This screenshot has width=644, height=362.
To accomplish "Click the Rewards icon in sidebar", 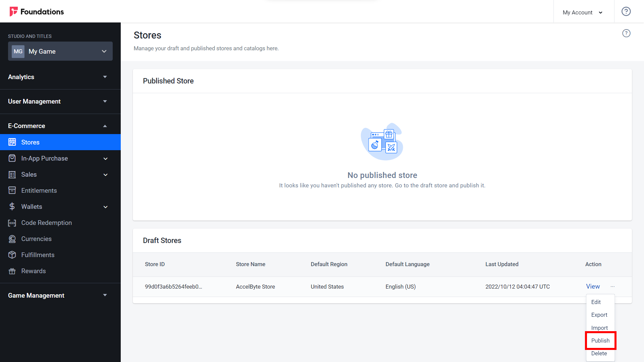I will 12,271.
